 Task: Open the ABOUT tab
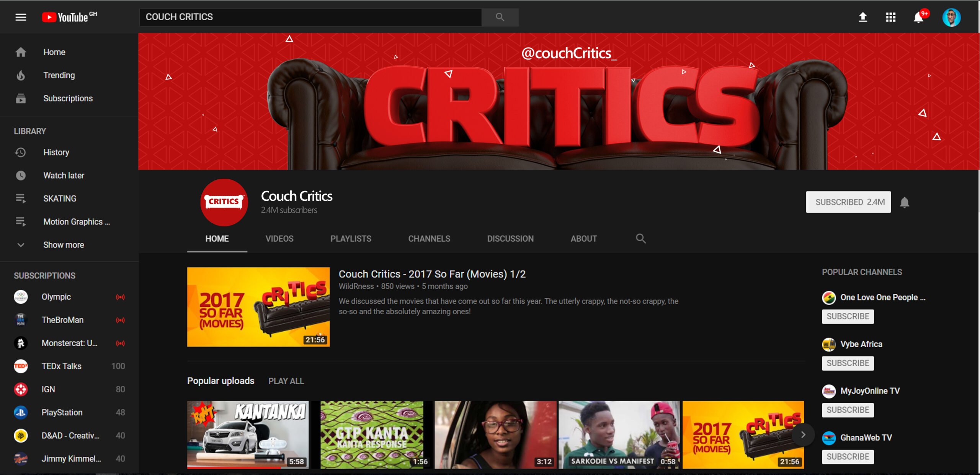pos(583,239)
